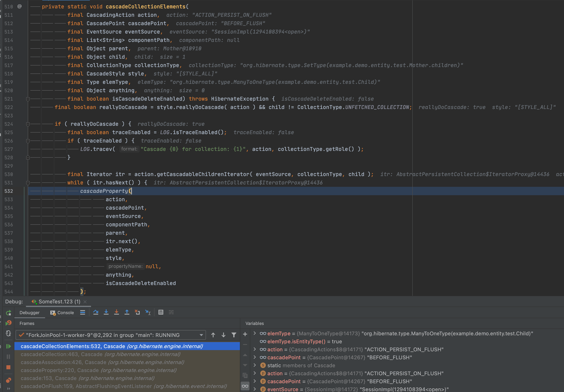Open the ForkJoinPool-1-worker-9 thread dropdown
The height and width of the screenshot is (392, 564).
[201, 335]
